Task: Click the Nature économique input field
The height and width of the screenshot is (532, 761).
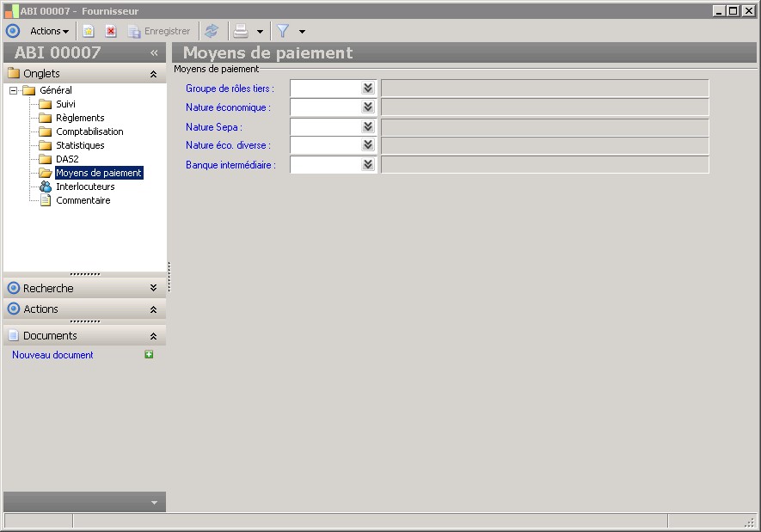Action: coord(325,107)
